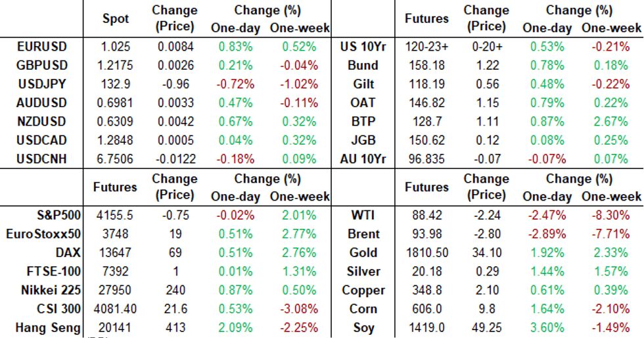The image size is (644, 338).
Task: Select the EuroStoxx50 futures value 3748
Action: [115, 234]
